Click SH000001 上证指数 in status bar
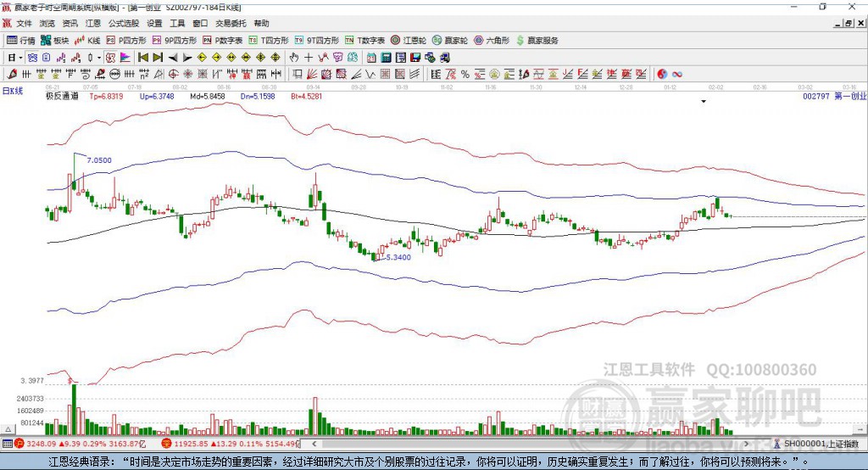The height and width of the screenshot is (470, 868). pos(821,444)
